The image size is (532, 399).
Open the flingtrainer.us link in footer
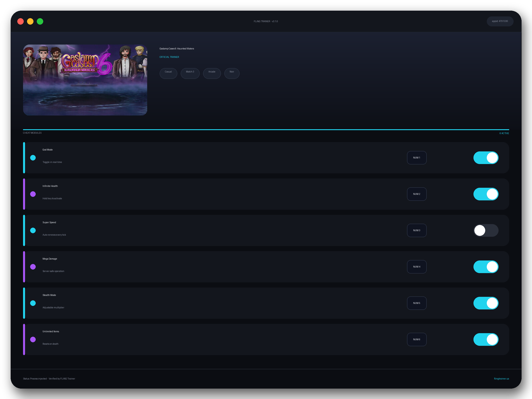point(501,379)
